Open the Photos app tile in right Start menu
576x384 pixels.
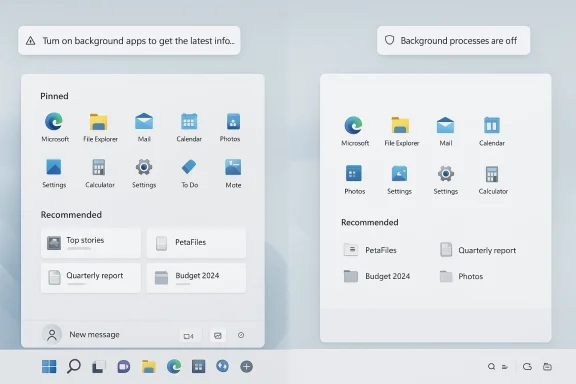(x=354, y=173)
